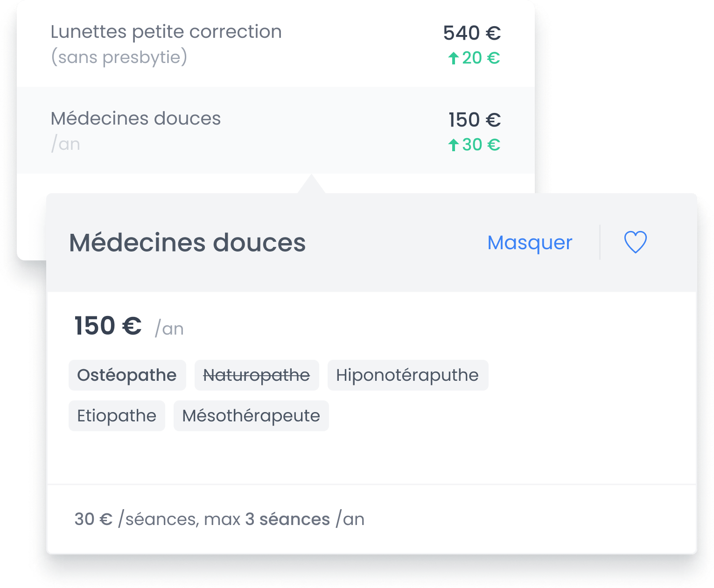Click the +30 € increase amount
The width and height of the screenshot is (714, 588).
pos(481,145)
